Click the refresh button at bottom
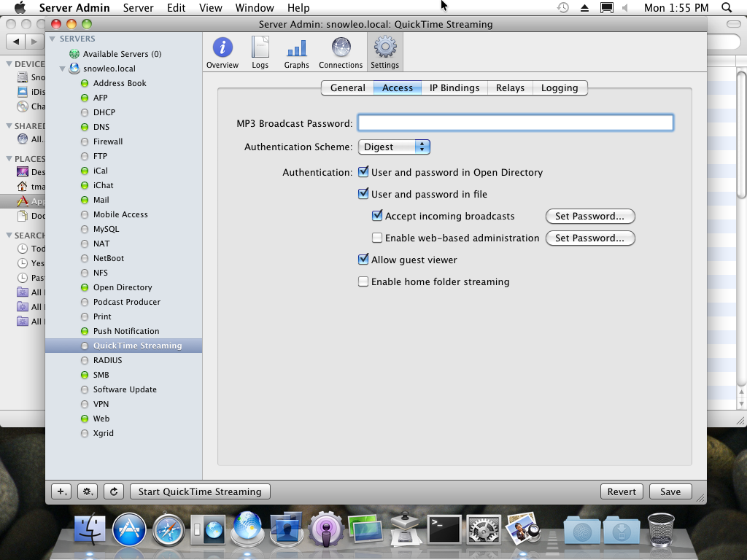 [x=114, y=491]
